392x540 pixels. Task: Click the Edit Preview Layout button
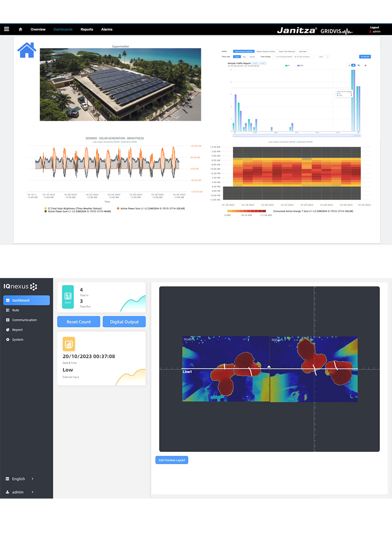(172, 460)
